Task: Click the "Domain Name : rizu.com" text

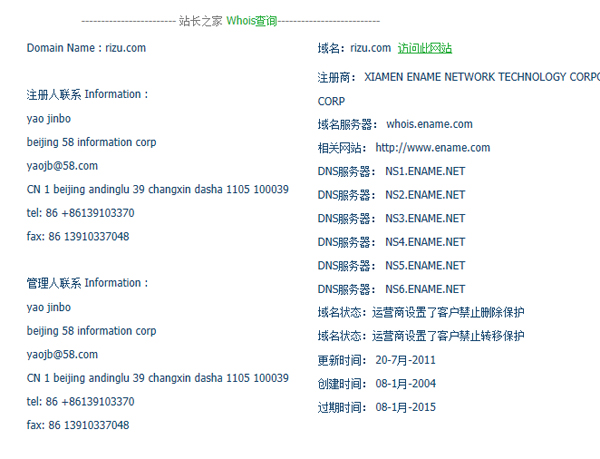Action: click(x=86, y=48)
